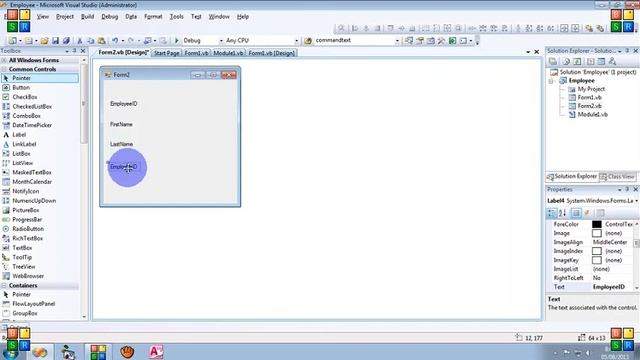Viewport: 640px width, 360px height.
Task: Close the Toolbox panel
Action: click(83, 51)
